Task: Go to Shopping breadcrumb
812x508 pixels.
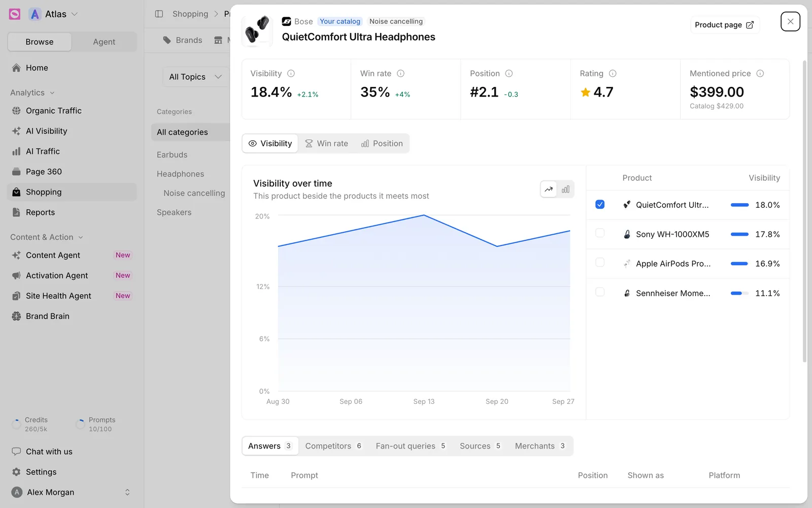Action: pos(190,14)
